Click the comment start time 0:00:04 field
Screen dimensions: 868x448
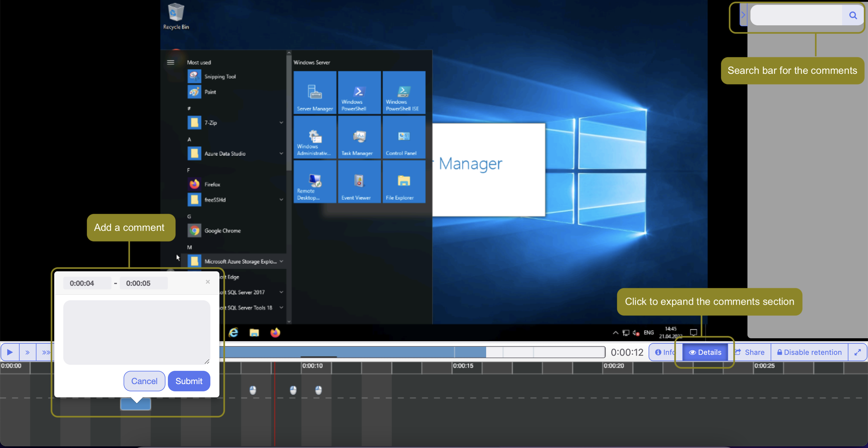click(87, 283)
